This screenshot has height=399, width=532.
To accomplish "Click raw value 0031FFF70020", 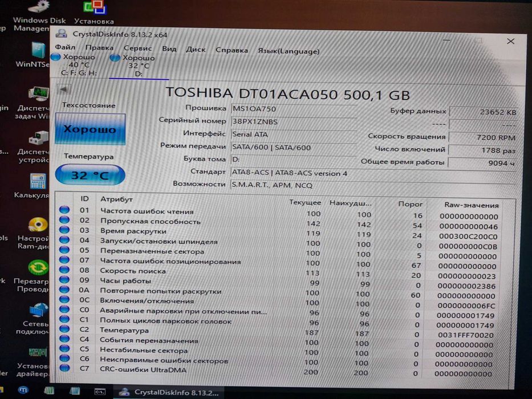I will (465, 335).
